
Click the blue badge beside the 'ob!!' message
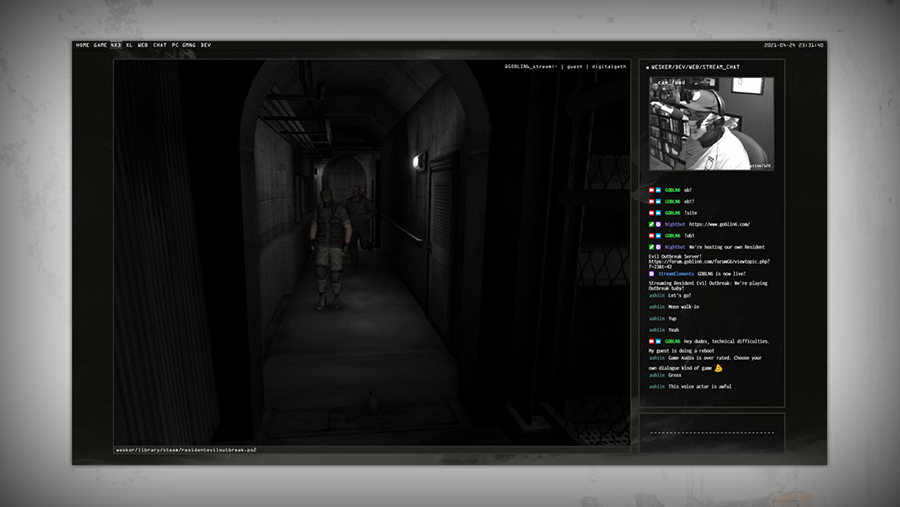click(658, 202)
